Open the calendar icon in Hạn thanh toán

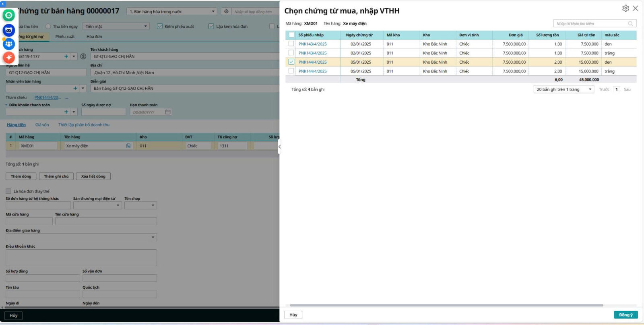[168, 112]
